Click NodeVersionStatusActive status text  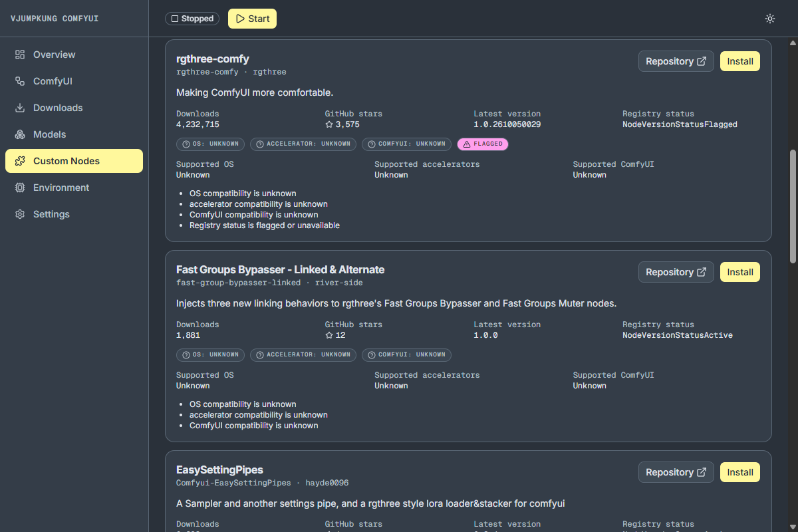[x=678, y=335]
